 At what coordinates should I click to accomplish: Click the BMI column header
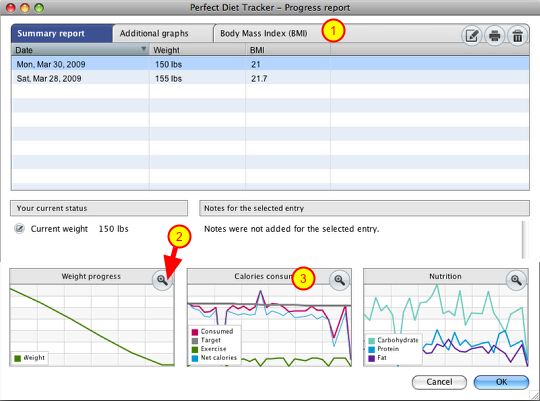(288, 50)
